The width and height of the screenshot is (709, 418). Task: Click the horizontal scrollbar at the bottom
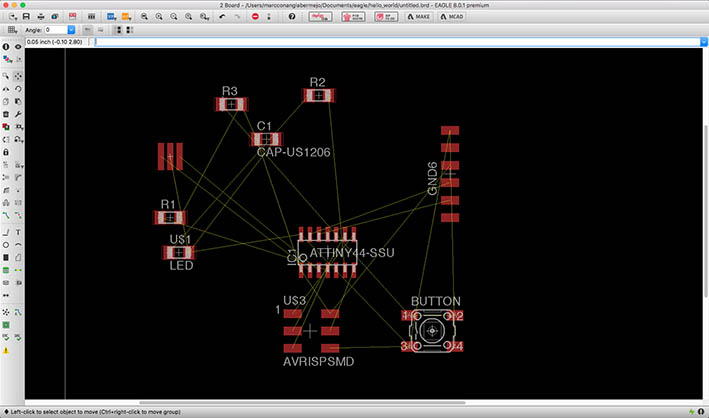[302, 402]
